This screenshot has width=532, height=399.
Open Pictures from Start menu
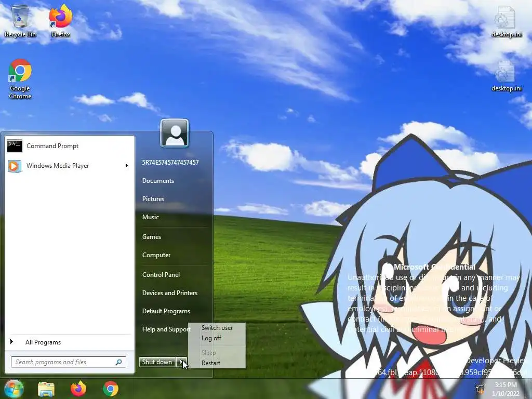pos(153,199)
